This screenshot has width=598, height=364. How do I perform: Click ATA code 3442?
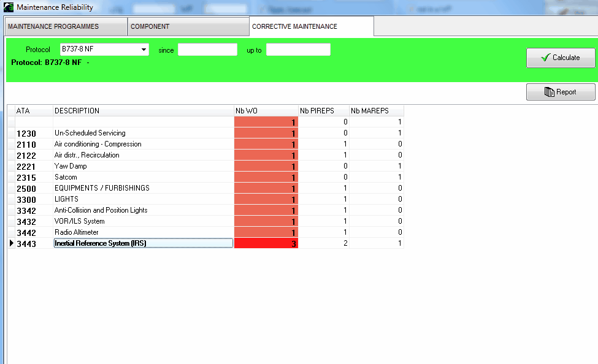point(26,233)
